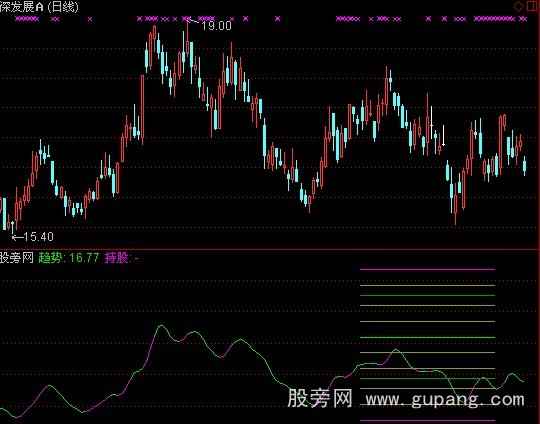Click the purple 持股 indicator label
This screenshot has height=424, width=540.
tap(116, 258)
